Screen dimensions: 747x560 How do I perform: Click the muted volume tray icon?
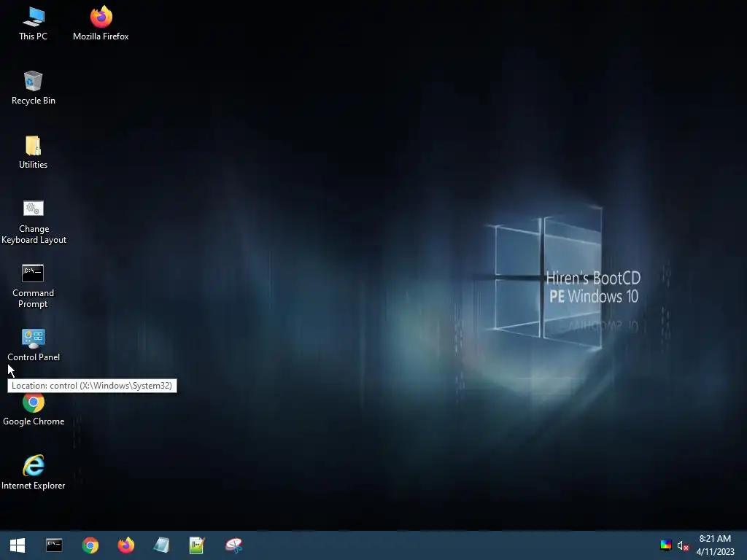tap(683, 545)
